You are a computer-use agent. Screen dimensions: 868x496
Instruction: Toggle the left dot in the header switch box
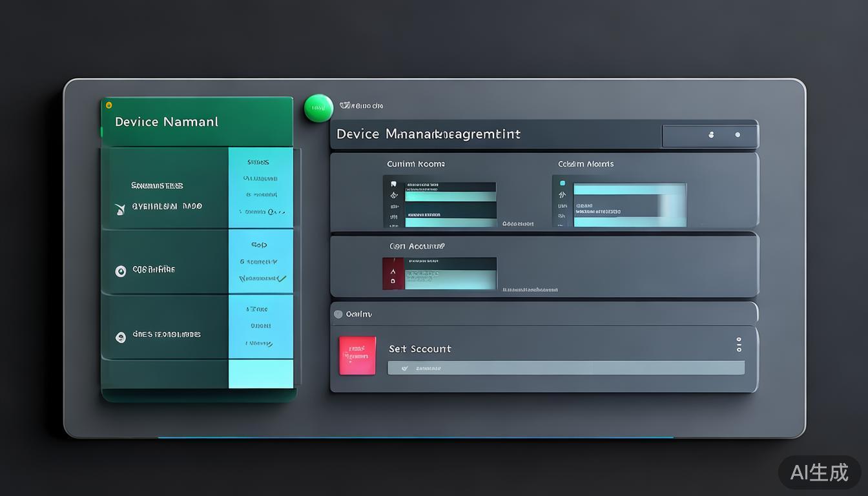tap(711, 135)
